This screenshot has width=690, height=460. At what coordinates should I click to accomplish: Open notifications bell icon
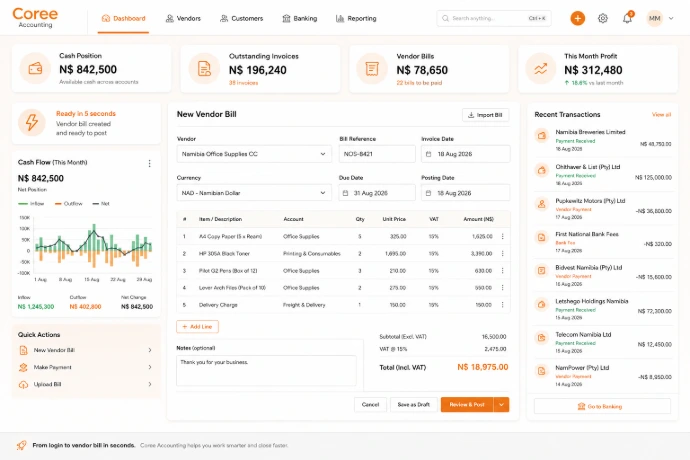[x=627, y=18]
